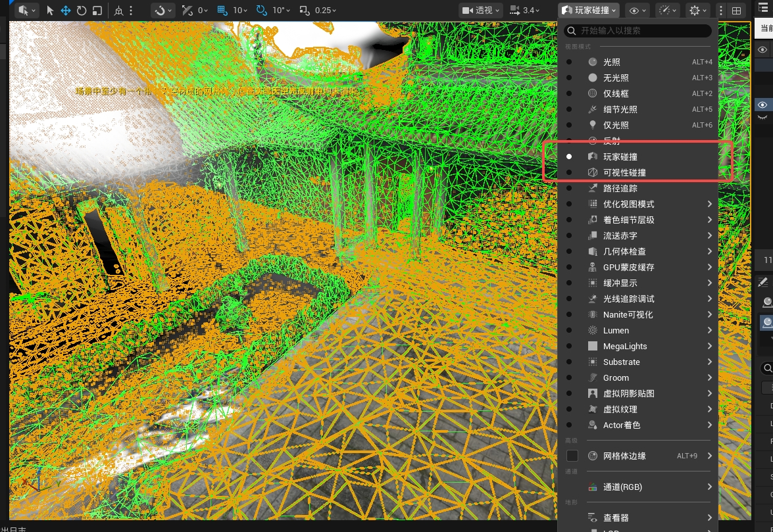Viewport: 773px width, 532px height.
Task: Open viewport toolbar vertical dots menu
Action: 721,10
